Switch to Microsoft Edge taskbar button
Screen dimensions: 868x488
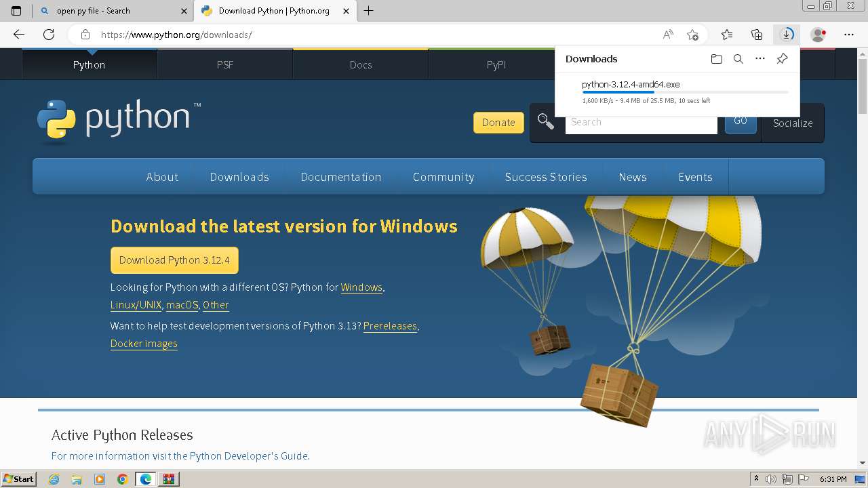tap(146, 479)
